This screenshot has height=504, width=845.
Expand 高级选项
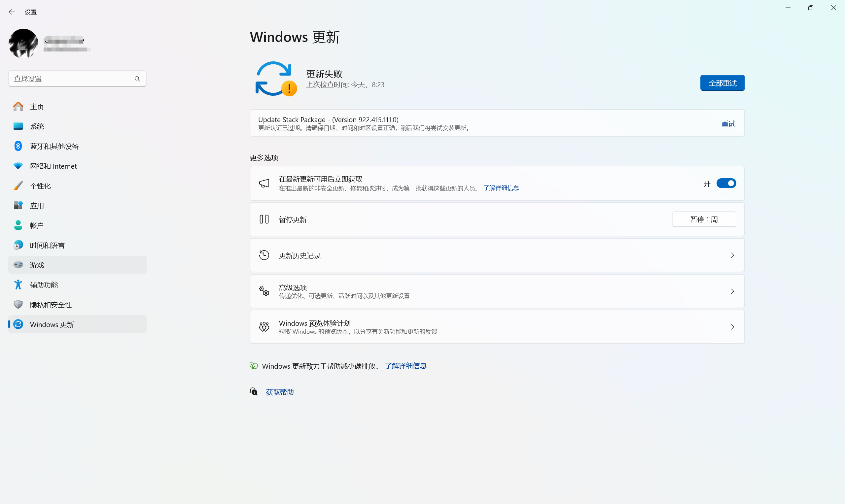pos(732,291)
